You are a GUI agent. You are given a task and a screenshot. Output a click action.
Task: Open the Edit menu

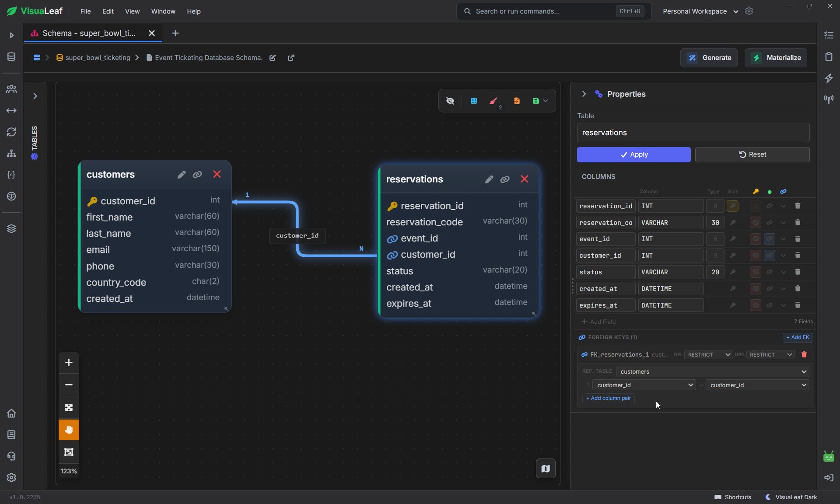coord(108,11)
